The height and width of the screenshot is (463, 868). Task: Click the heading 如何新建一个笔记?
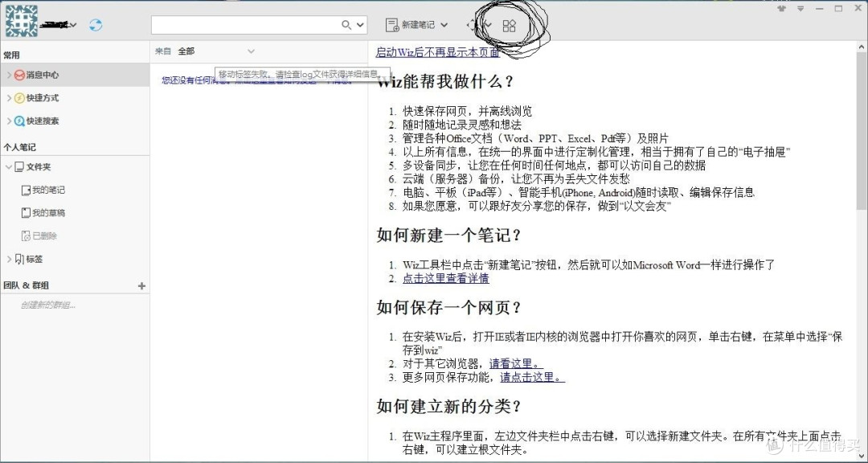[449, 236]
